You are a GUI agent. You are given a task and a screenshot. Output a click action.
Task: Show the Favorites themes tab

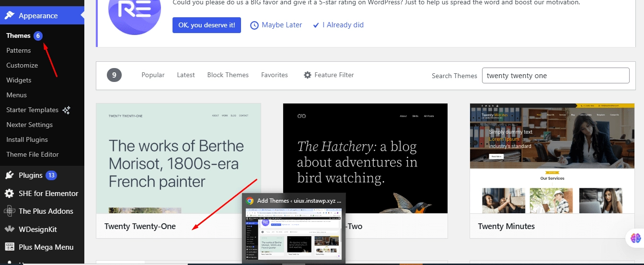[x=274, y=75]
